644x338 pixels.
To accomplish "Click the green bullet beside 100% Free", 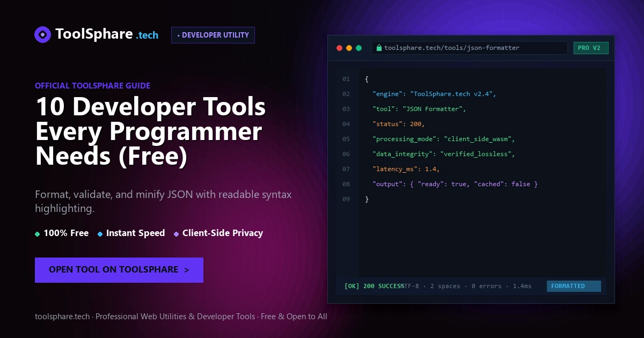I will [37, 234].
